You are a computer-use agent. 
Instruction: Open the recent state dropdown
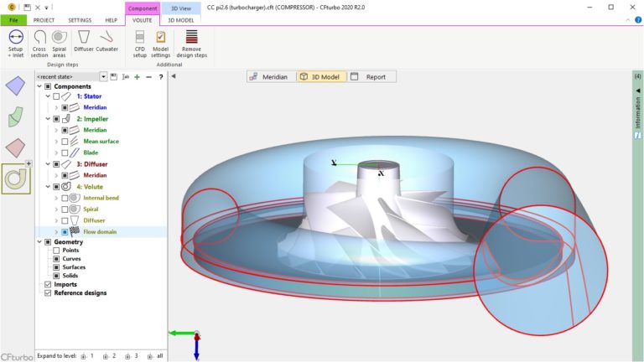pyautogui.click(x=104, y=76)
